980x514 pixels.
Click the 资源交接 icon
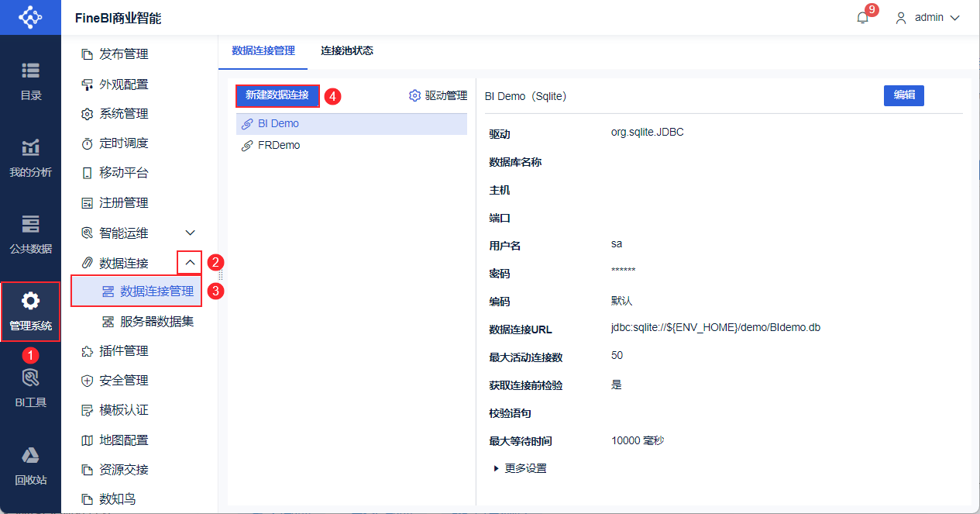coord(87,470)
